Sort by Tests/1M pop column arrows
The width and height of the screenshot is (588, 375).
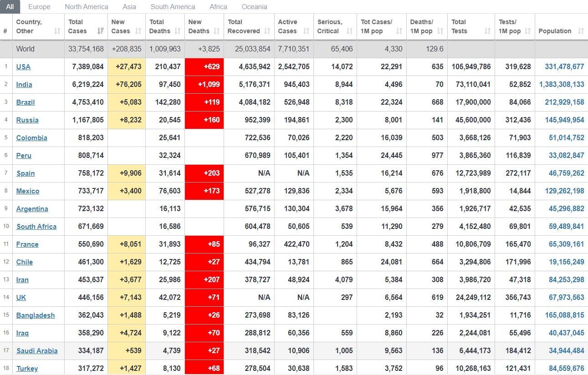(527, 31)
